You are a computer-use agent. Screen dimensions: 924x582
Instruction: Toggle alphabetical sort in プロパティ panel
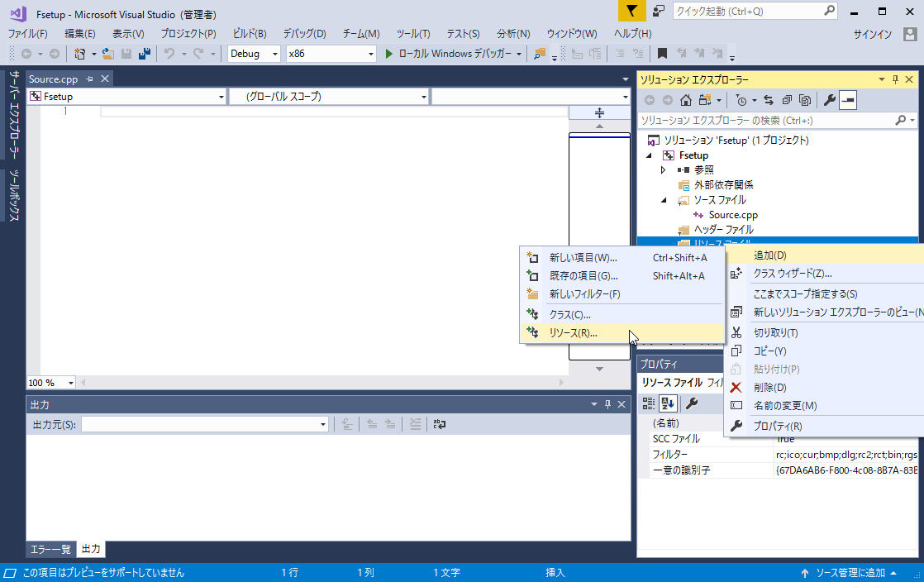coord(668,403)
